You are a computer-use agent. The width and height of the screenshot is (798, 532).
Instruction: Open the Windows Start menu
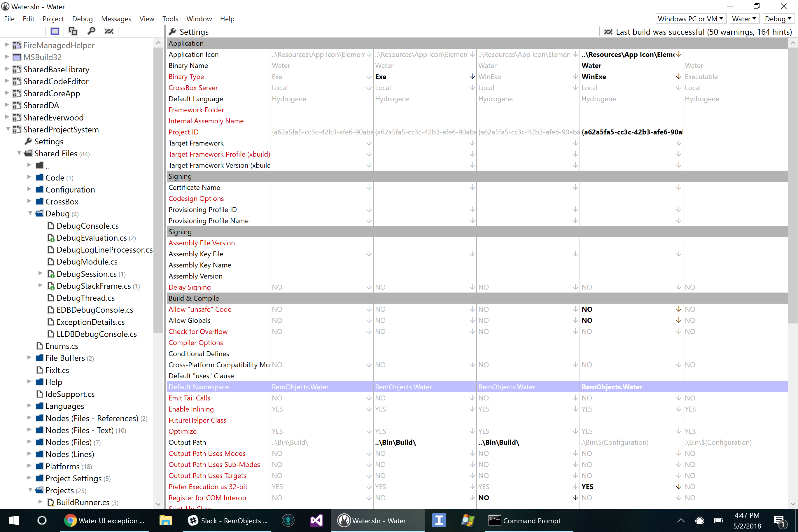pos(14,520)
